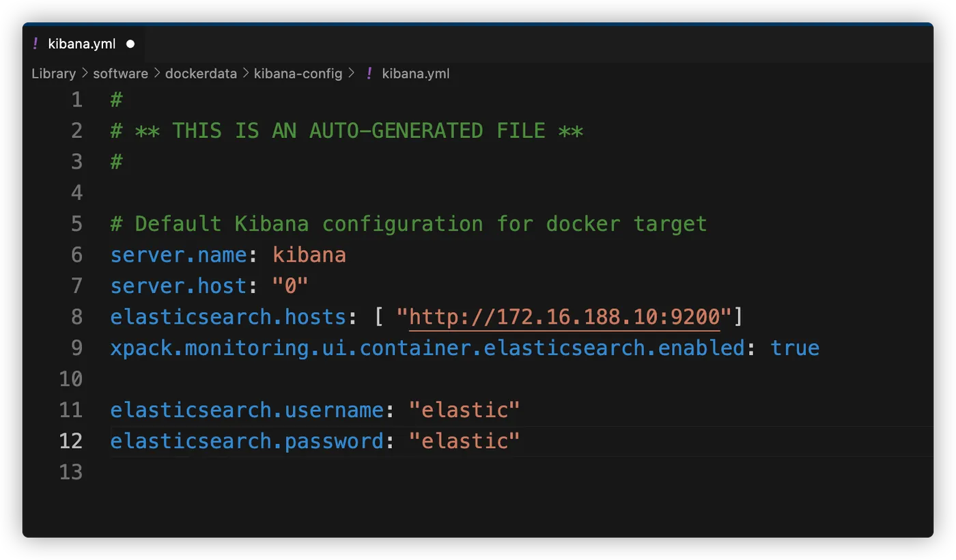The width and height of the screenshot is (956, 560).
Task: Click line number 3 in the gutter
Action: point(76,162)
